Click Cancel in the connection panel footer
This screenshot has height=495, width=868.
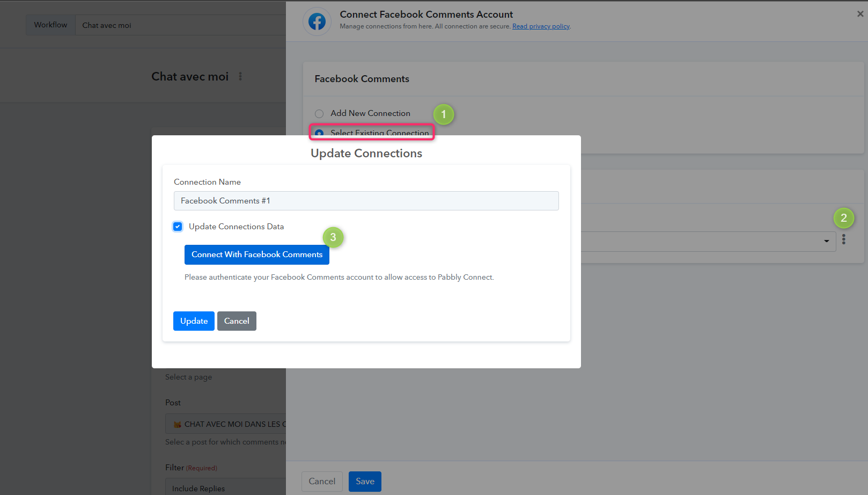pyautogui.click(x=322, y=482)
